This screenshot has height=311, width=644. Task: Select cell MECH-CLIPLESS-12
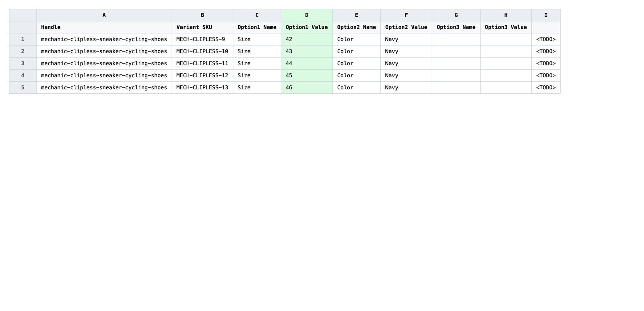[x=202, y=76]
